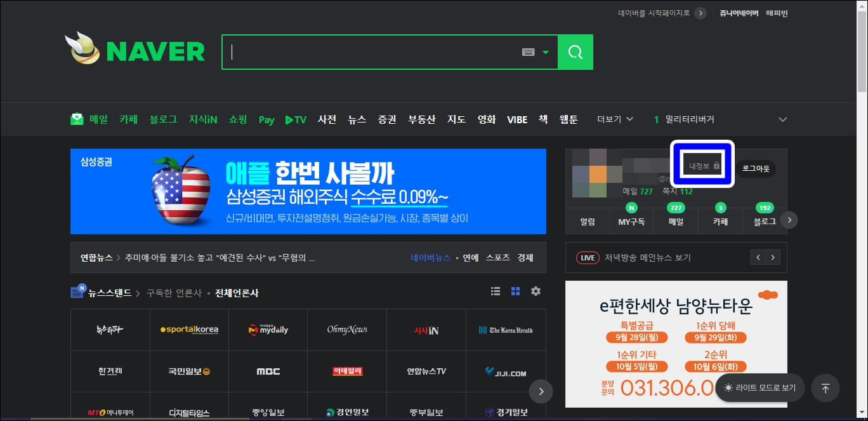Viewport: 868px width, 421px height.
Task: Click the arrow next to 네이버를 시작페이지로
Action: point(700,13)
